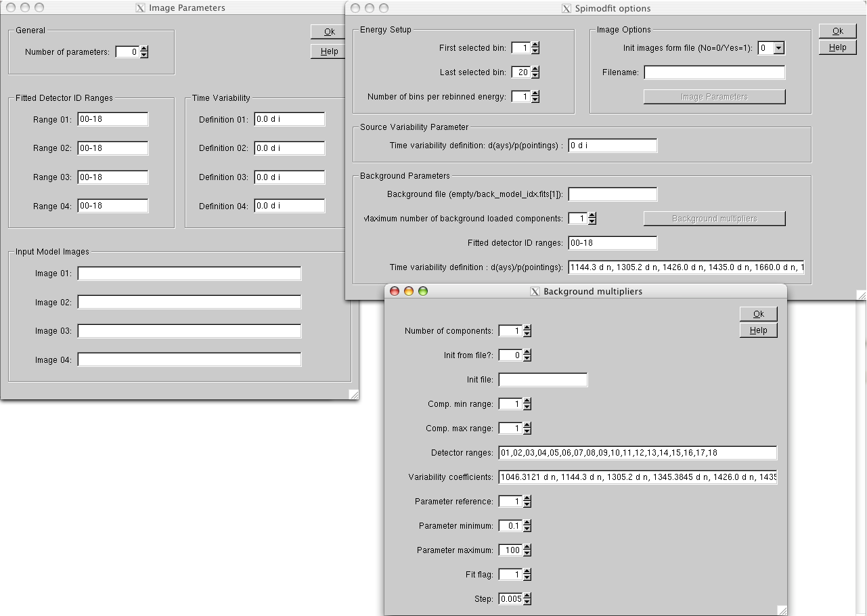Close the Background multipliers window
The width and height of the screenshot is (867, 616).
click(395, 291)
